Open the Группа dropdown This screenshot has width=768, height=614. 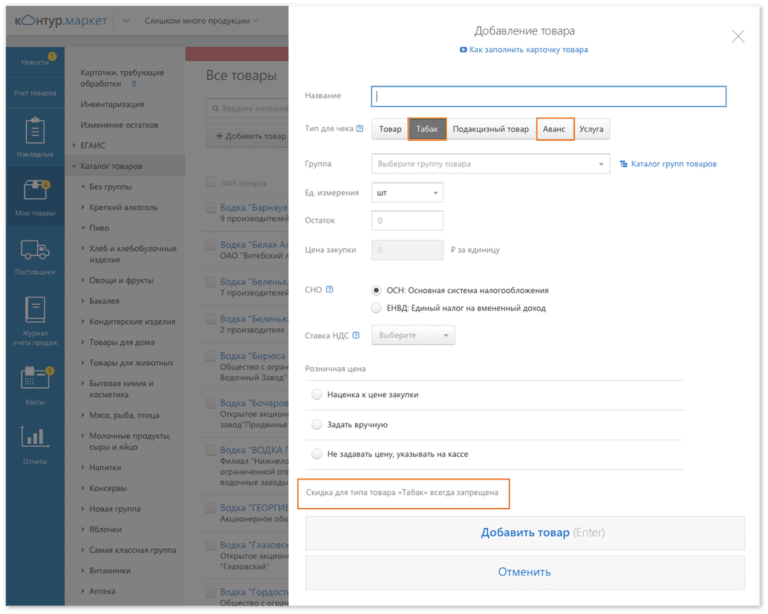click(490, 164)
